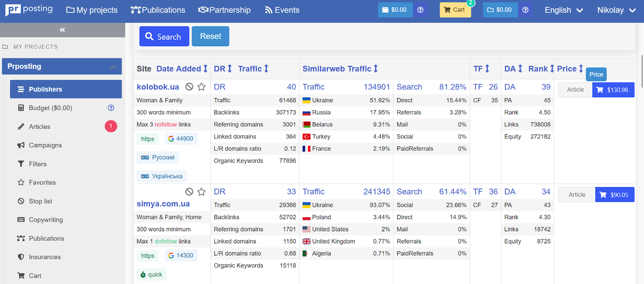Click the blue Search button

[x=164, y=36]
